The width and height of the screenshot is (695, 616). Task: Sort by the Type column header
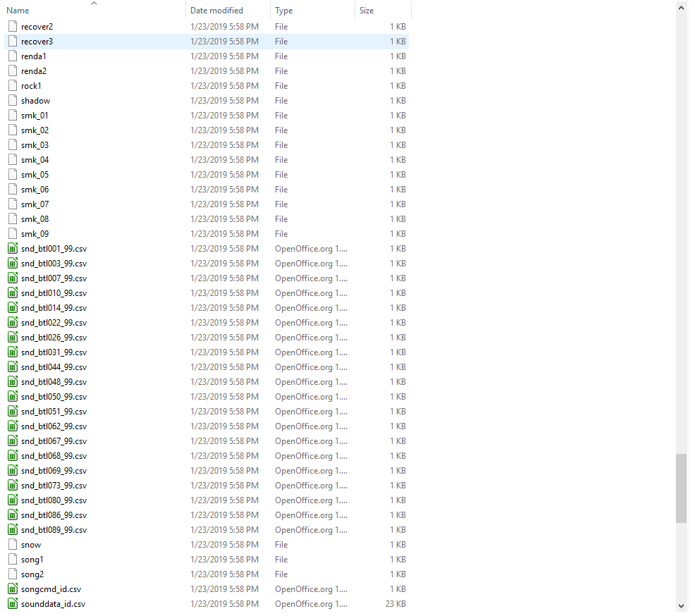(283, 10)
